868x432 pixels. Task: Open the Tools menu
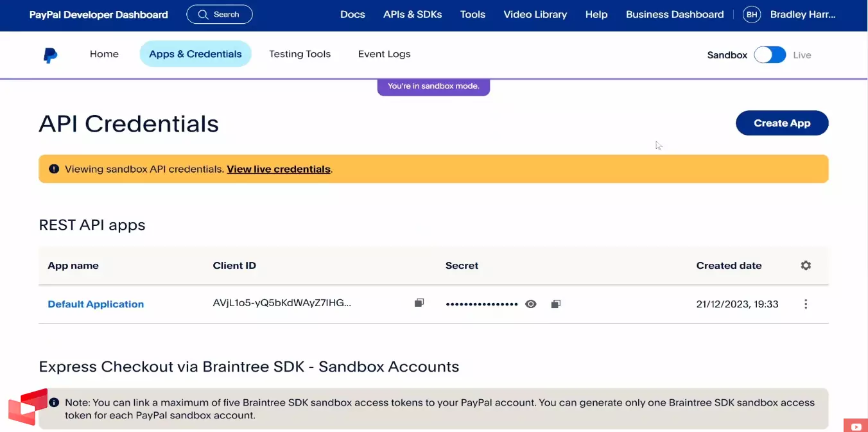point(473,14)
